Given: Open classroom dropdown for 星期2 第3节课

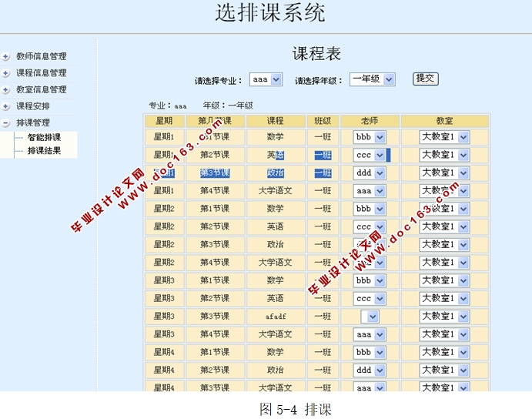Looking at the screenshot, I should pyautogui.click(x=444, y=245).
